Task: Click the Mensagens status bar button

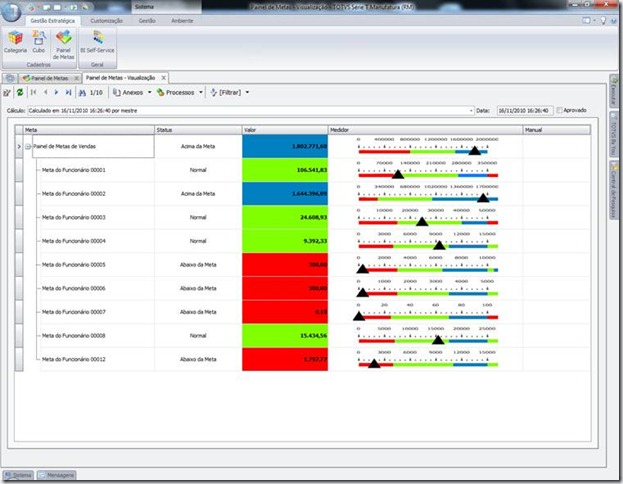Action: (56, 475)
